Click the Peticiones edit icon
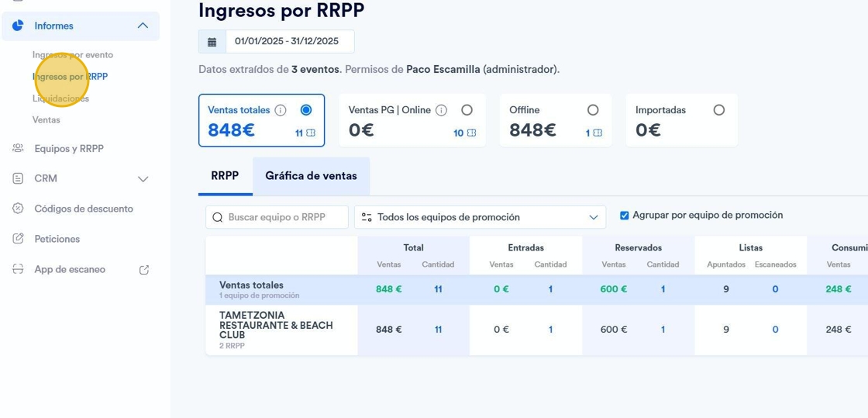 (18, 239)
